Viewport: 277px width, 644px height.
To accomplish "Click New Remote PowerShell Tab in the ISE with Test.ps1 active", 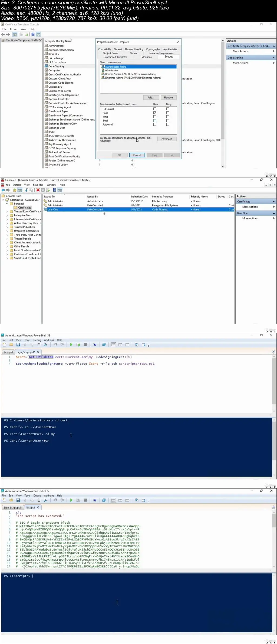I will tap(95, 500).
